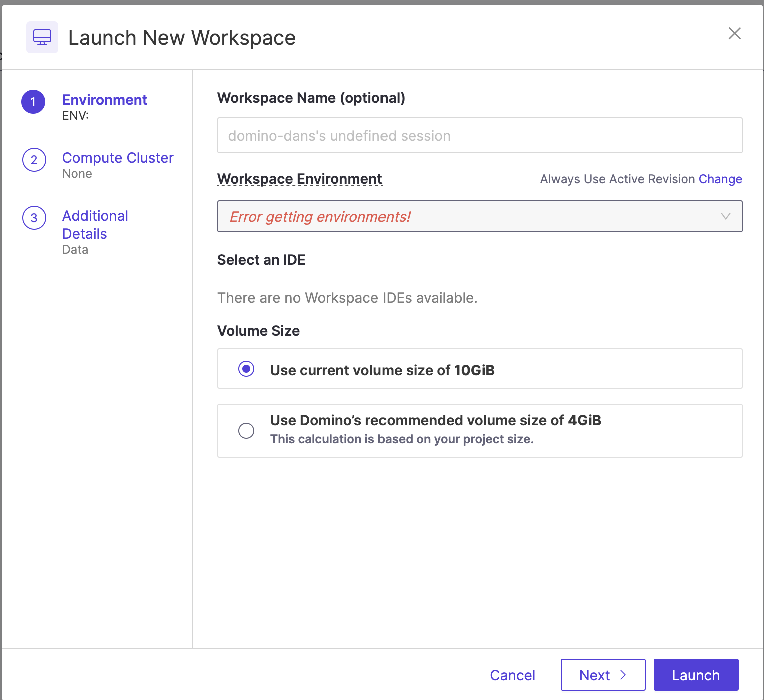
Task: Select current volume size of 10GiB
Action: [x=480, y=369]
